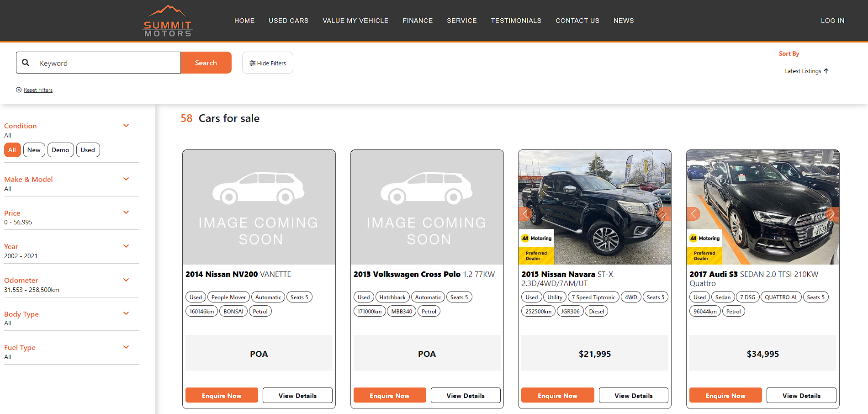Screen dimensions: 868x414
Task: Show next photo of Nissan Navara
Action: (664, 214)
